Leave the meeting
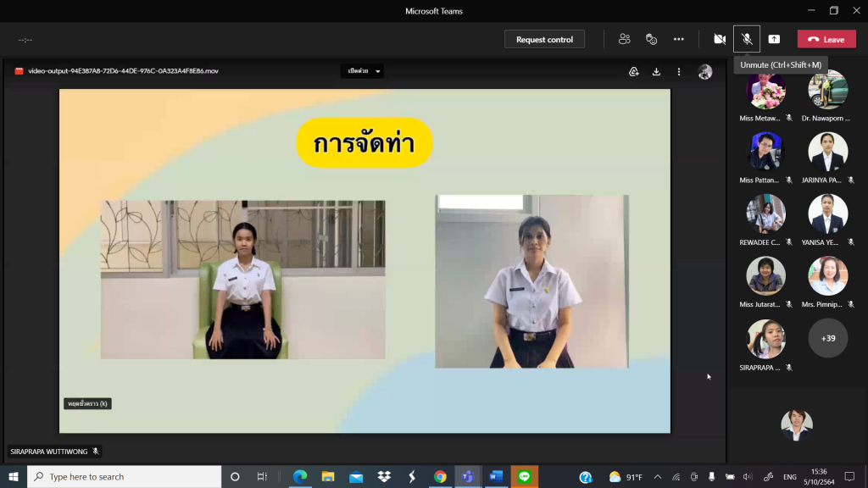 [x=826, y=39]
